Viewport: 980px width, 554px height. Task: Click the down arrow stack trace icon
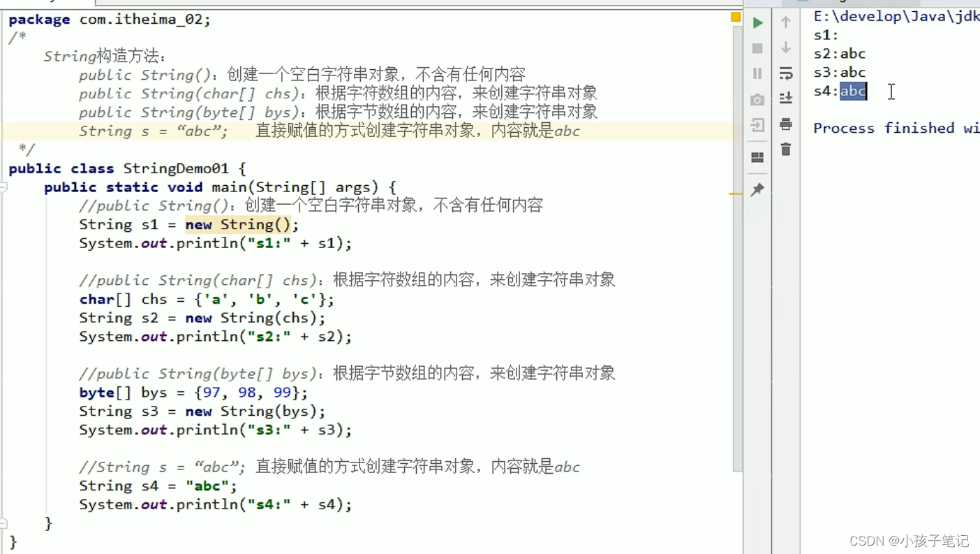(786, 48)
